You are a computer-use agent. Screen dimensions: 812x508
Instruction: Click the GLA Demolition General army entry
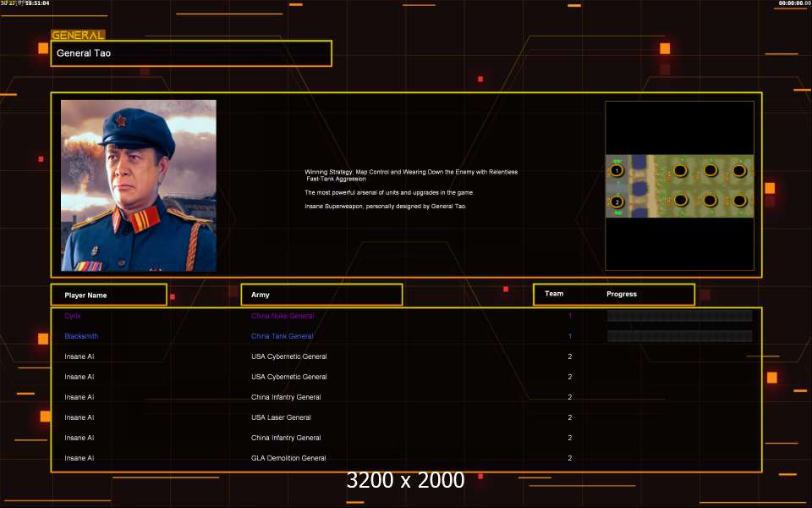coord(288,458)
